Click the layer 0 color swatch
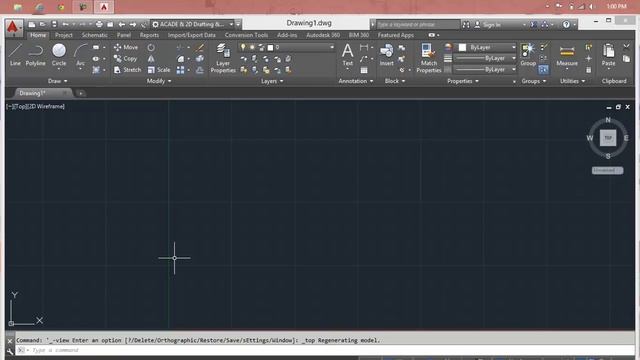Viewport: 640px width, 360px height. [x=270, y=47]
